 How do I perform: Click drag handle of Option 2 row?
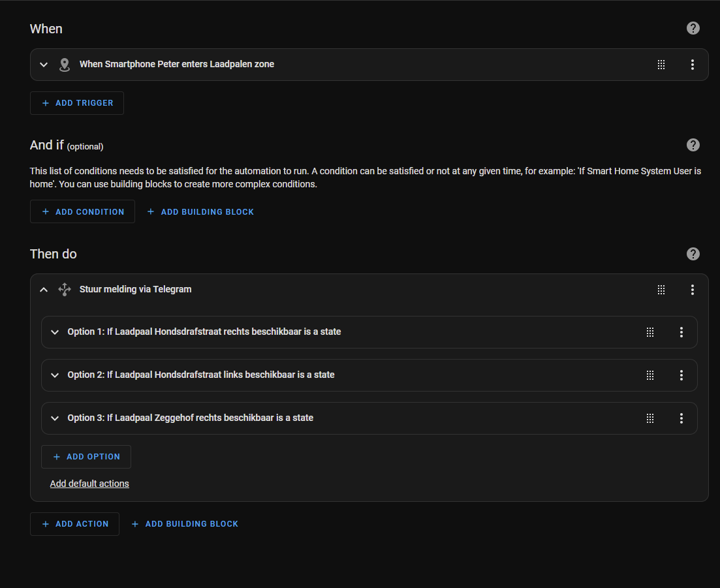point(650,375)
